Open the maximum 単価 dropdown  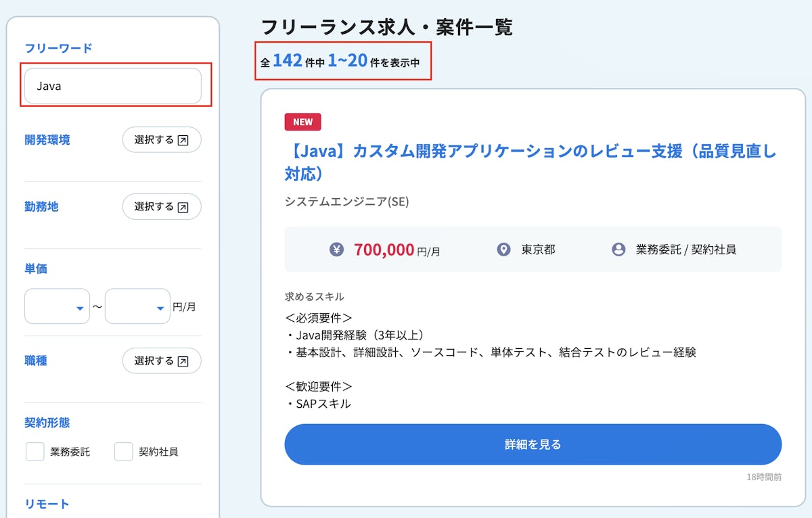[x=137, y=306]
